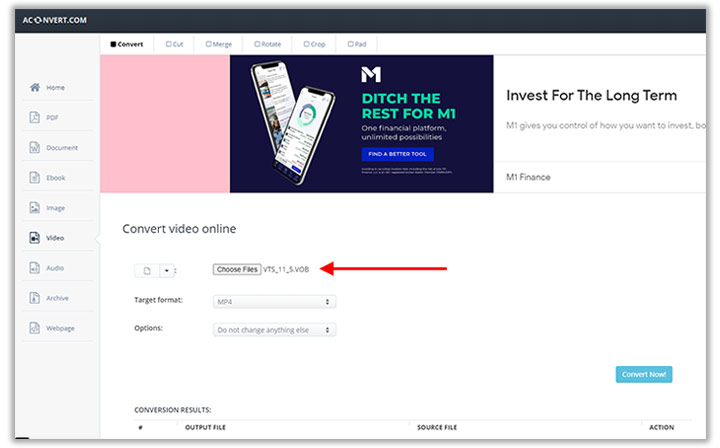Click the ACONVERT.COM site logo

point(55,20)
